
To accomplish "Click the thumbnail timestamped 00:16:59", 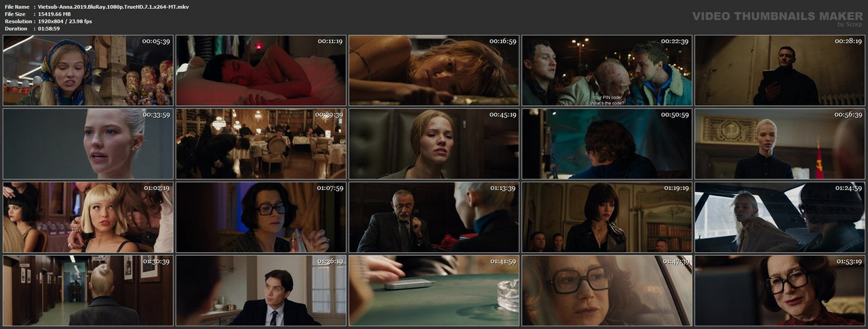I will 434,71.
